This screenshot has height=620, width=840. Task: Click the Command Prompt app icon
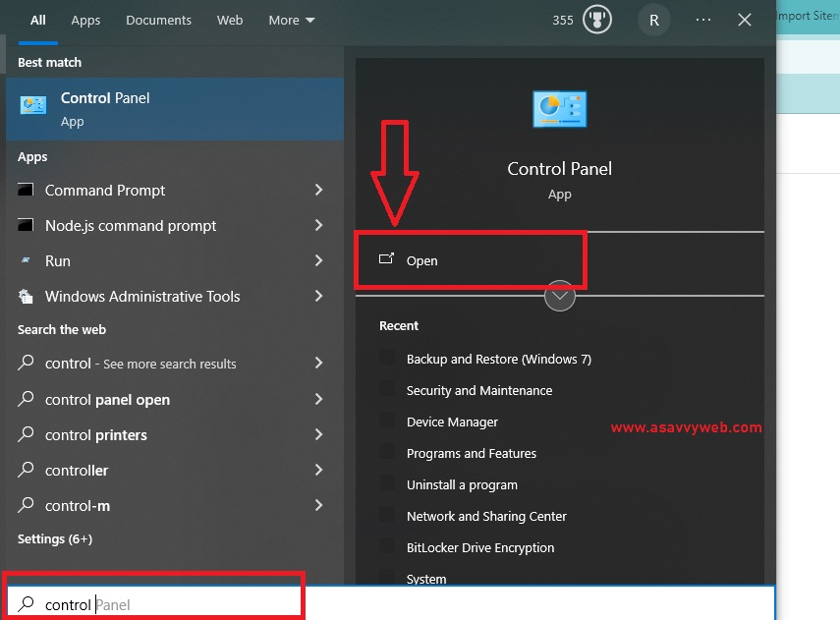[x=26, y=190]
